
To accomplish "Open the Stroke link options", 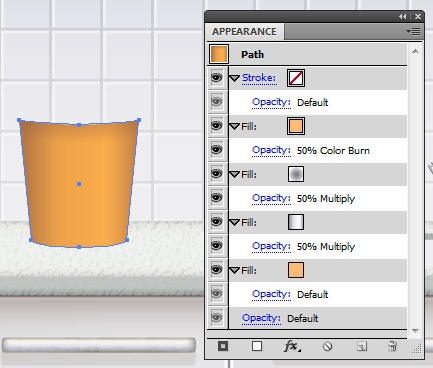I will pyautogui.click(x=259, y=78).
